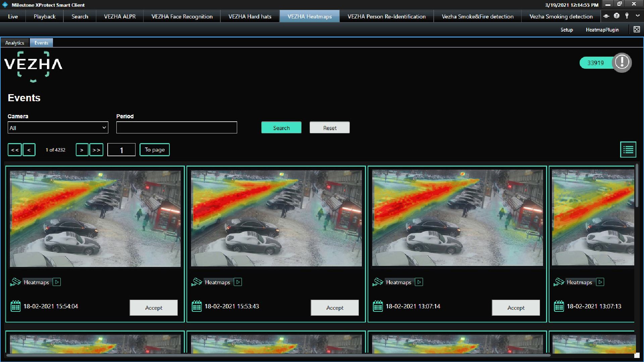Viewport: 644px width, 362px height.
Task: Open the heatmap thumbnail dated 15:54:04
Action: 95,219
